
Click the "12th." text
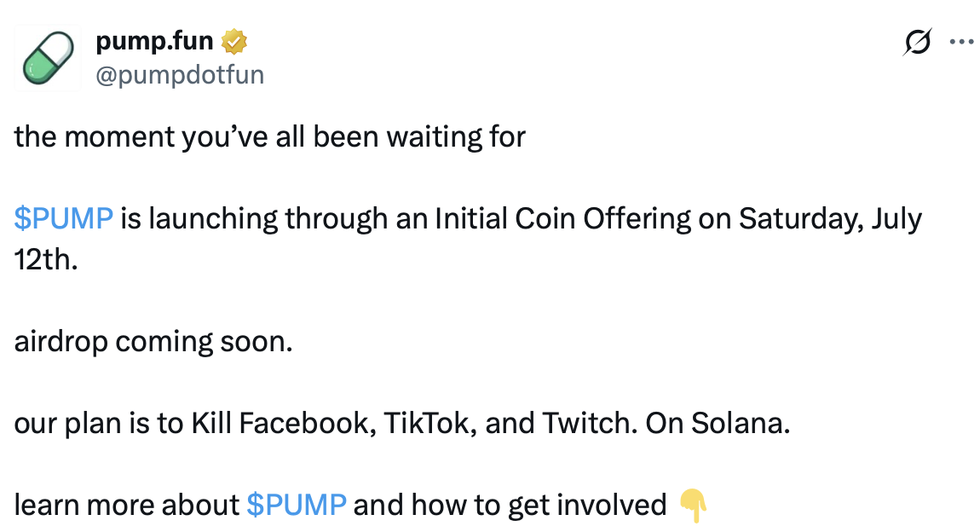[45, 260]
